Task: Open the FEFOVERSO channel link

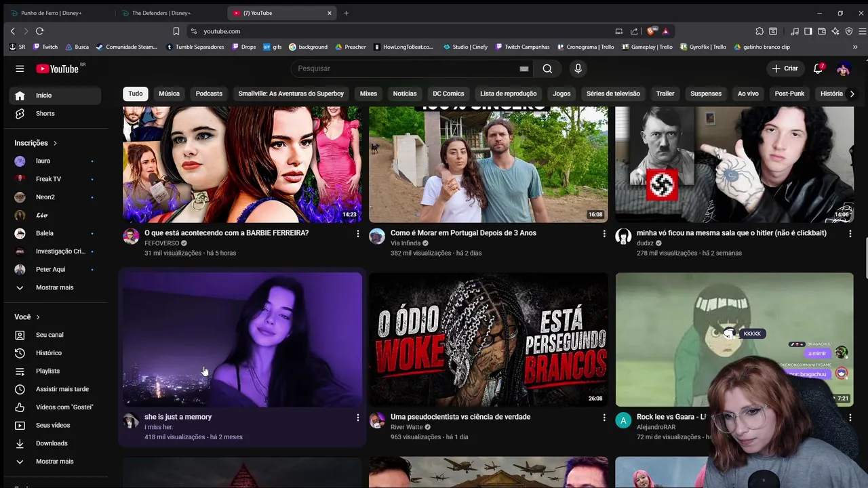Action: coord(161,243)
